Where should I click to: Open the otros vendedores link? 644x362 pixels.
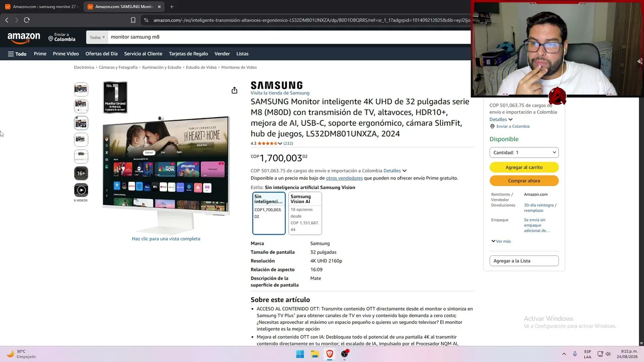pyautogui.click(x=344, y=178)
